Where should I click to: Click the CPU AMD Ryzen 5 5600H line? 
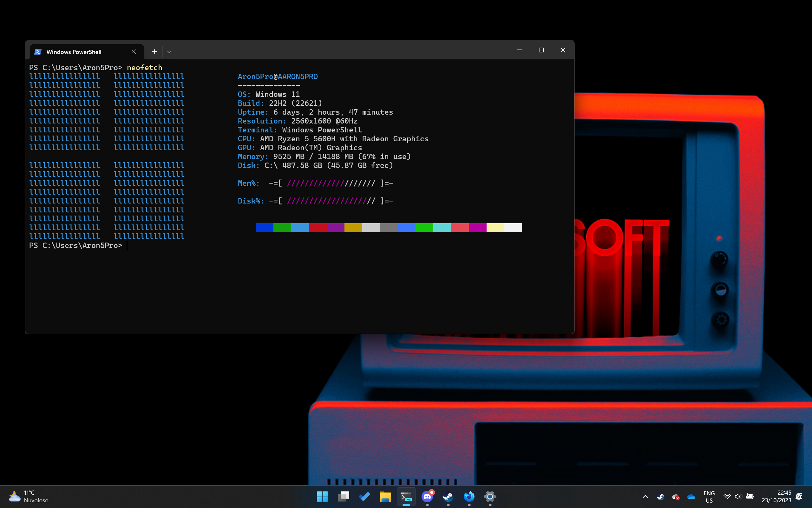point(333,139)
